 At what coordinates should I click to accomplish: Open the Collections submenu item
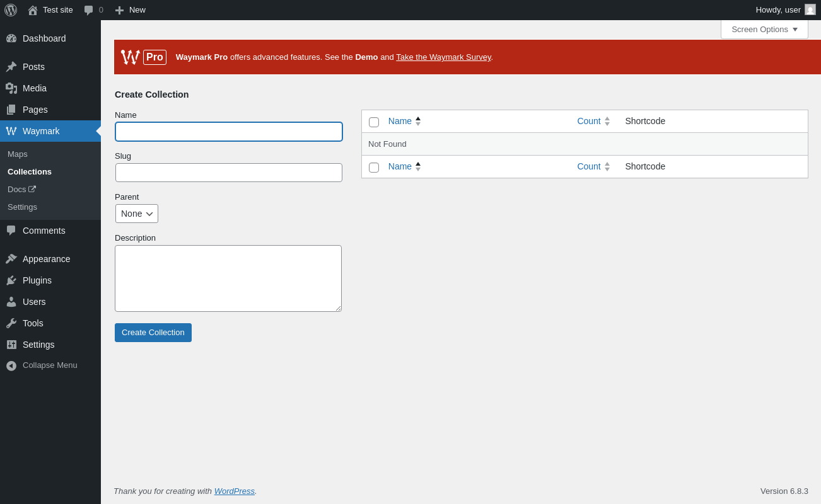click(30, 171)
